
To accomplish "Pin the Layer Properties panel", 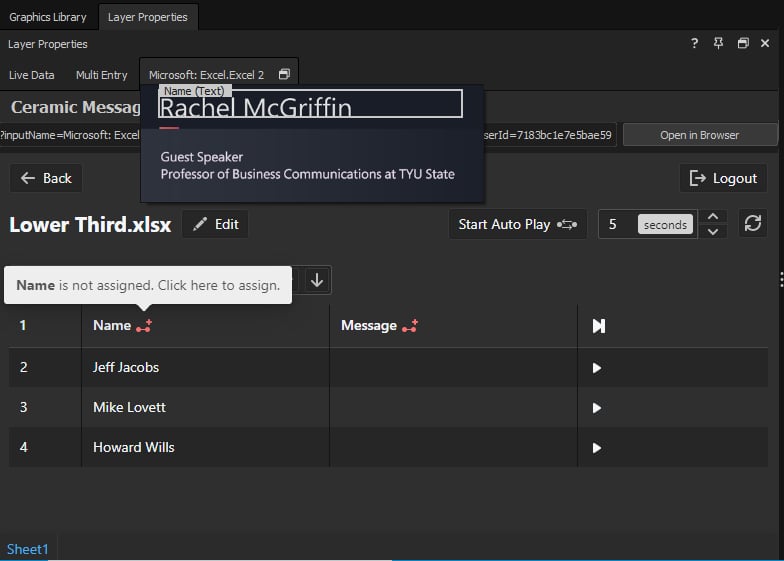I will 718,44.
